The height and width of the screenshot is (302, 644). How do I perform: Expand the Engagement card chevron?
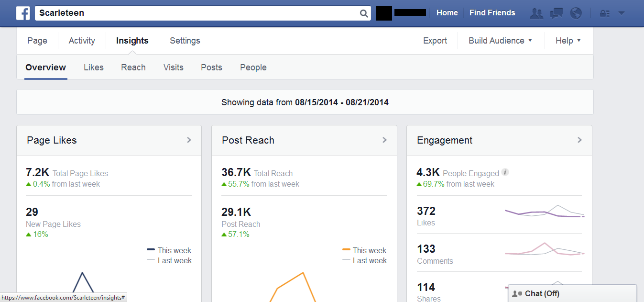click(x=579, y=140)
